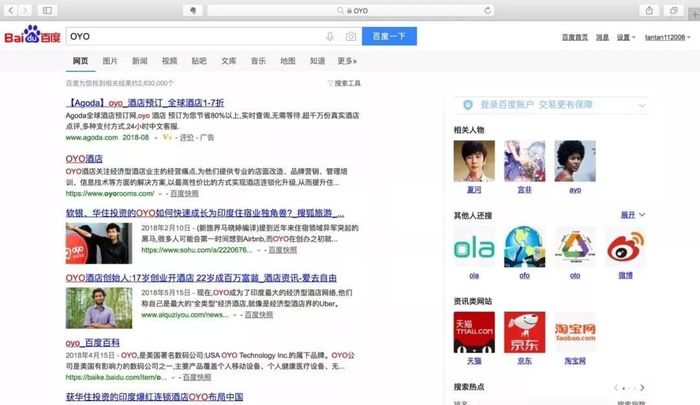Go to next page of 搜索热点
This screenshot has width=700, height=405.
coord(642,388)
